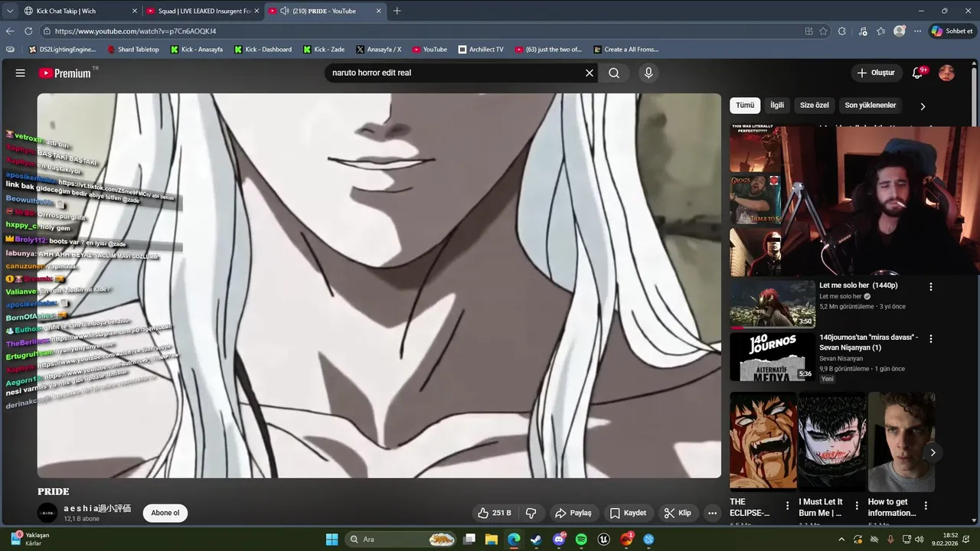Open Archillect TV bookmark

click(x=481, y=49)
